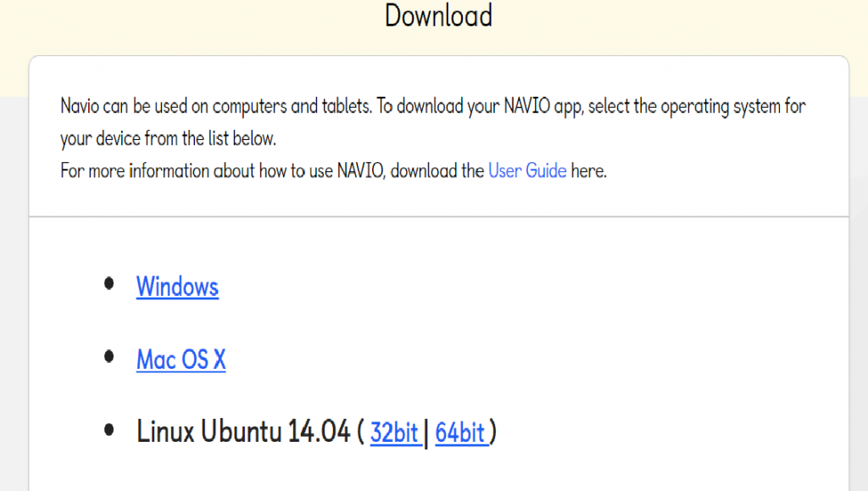Click the Windows download link
The width and height of the screenshot is (868, 491).
tap(177, 287)
